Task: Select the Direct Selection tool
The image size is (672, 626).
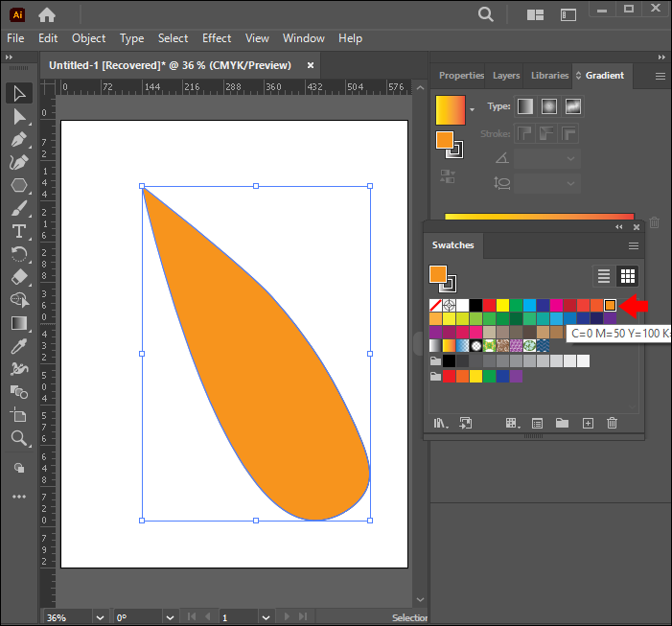Action: point(19,116)
